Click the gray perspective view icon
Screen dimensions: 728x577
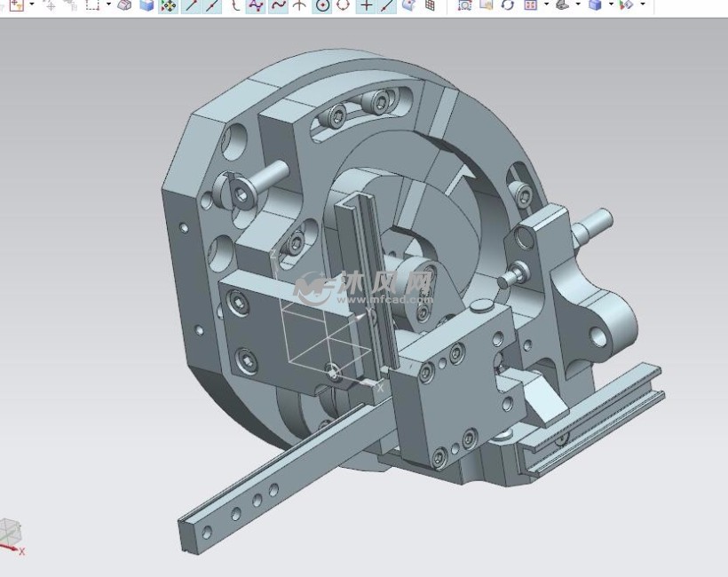pyautogui.click(x=562, y=5)
